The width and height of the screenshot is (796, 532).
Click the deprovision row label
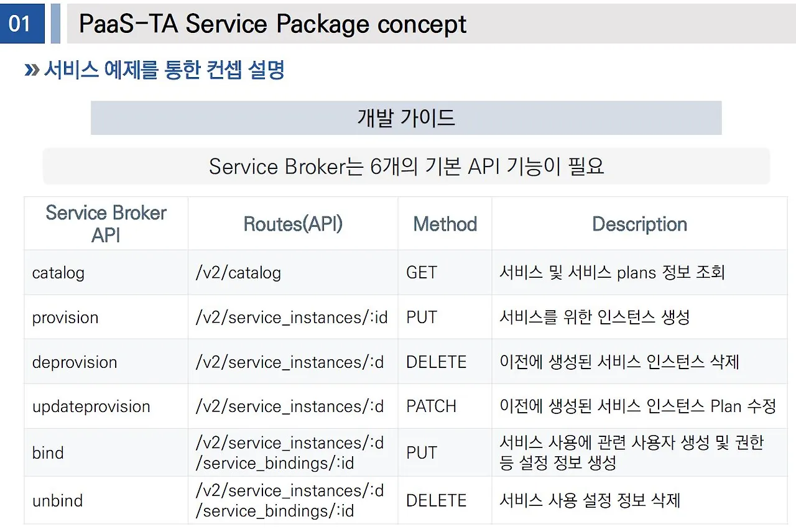(x=75, y=362)
